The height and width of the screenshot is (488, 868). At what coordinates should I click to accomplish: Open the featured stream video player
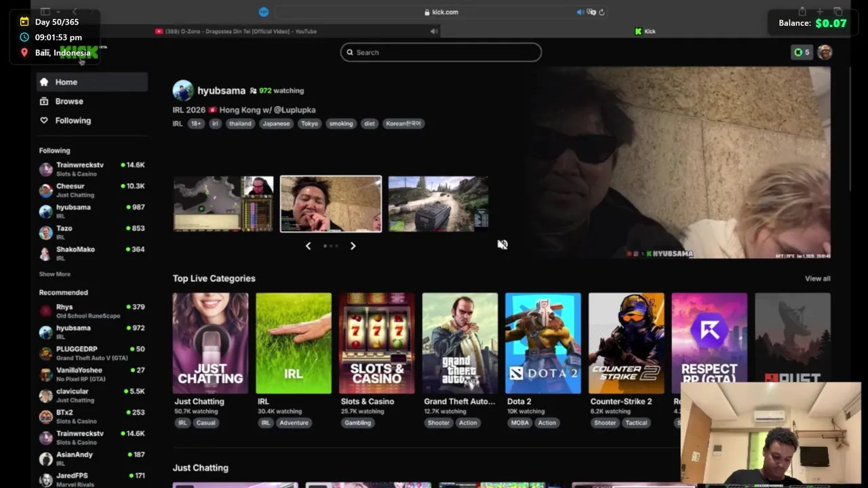[x=681, y=163]
